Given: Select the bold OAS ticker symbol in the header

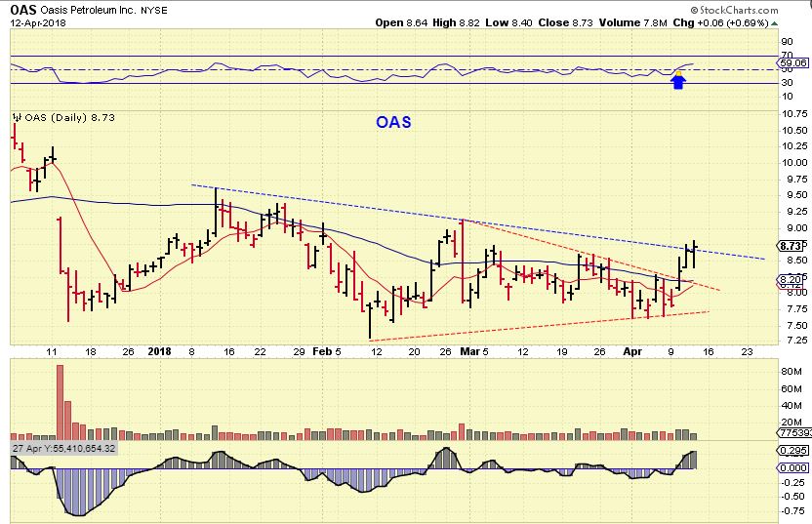Looking at the screenshot, I should 23,10.
